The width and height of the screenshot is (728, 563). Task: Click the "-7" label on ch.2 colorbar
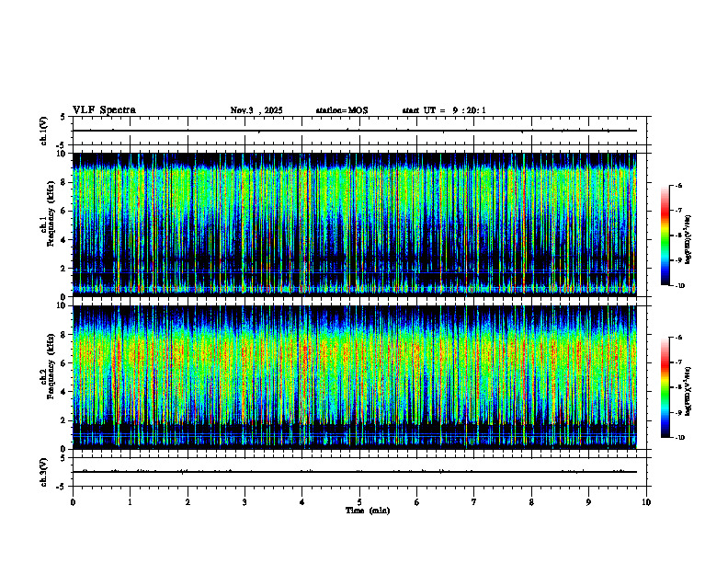point(678,362)
